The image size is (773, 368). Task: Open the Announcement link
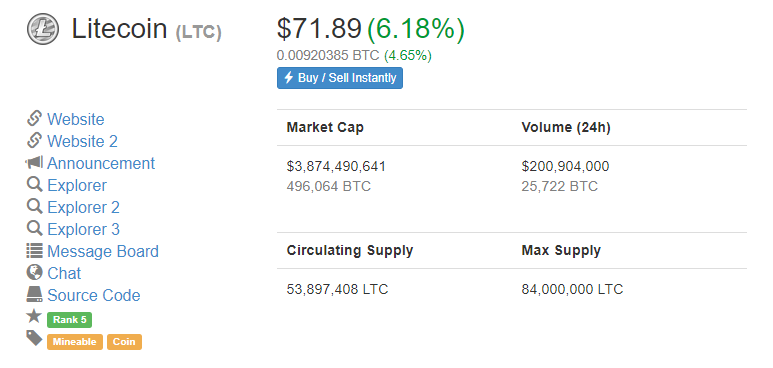101,163
